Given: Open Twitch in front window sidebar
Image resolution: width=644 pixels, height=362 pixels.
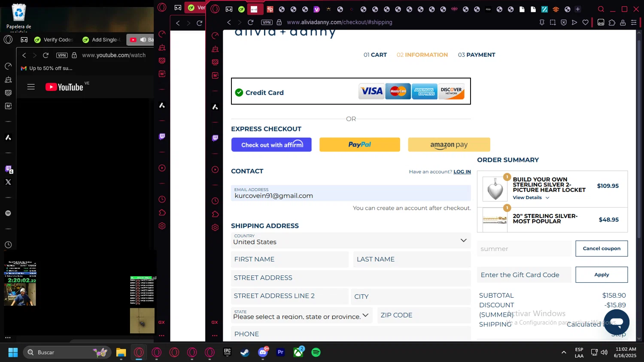Looking at the screenshot, I should (x=215, y=138).
